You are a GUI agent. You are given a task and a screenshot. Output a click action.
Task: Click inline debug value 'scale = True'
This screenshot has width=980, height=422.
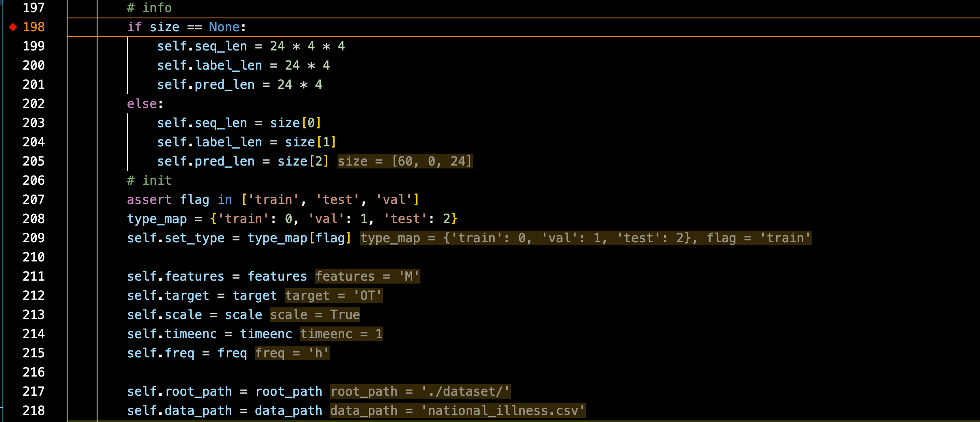pos(315,315)
